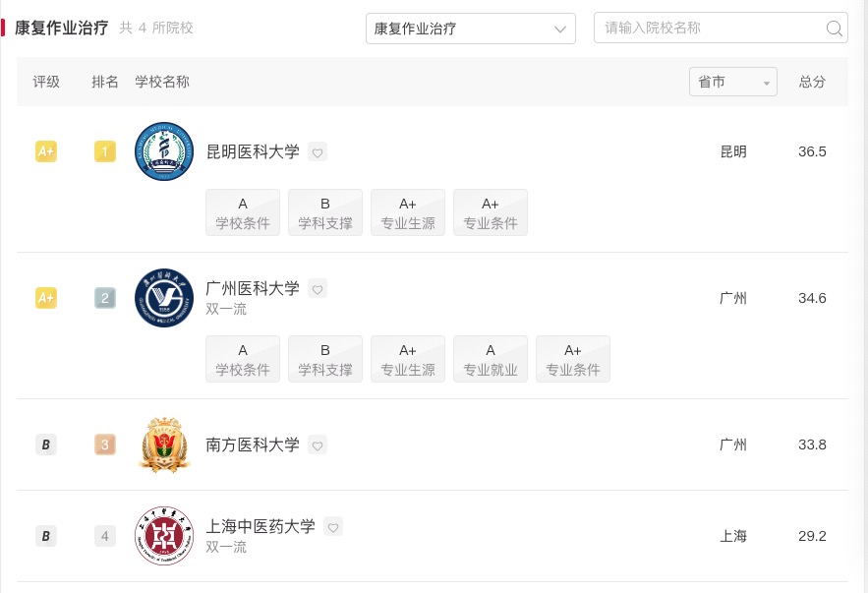Click the 昆明医科大学 school logo
The image size is (868, 593).
[163, 151]
